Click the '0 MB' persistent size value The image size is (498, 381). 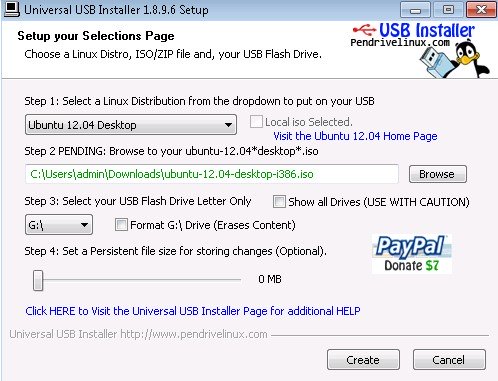270,279
